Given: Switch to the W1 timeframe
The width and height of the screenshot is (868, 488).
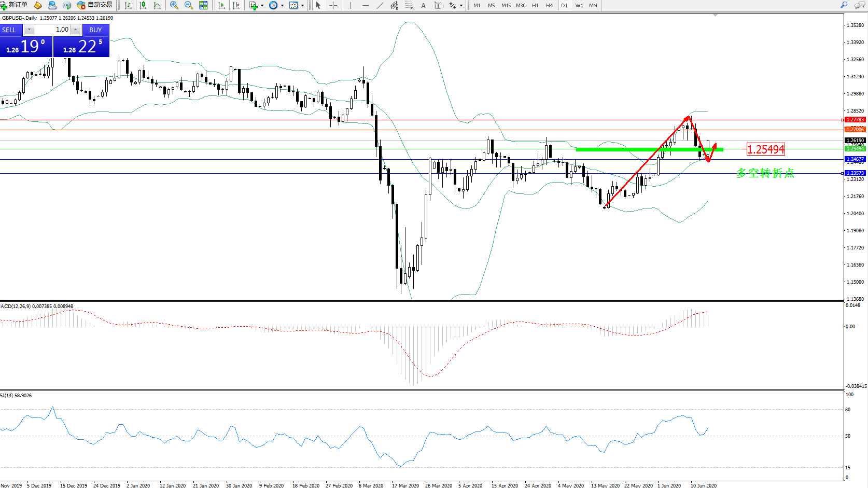Looking at the screenshot, I should [x=579, y=5].
